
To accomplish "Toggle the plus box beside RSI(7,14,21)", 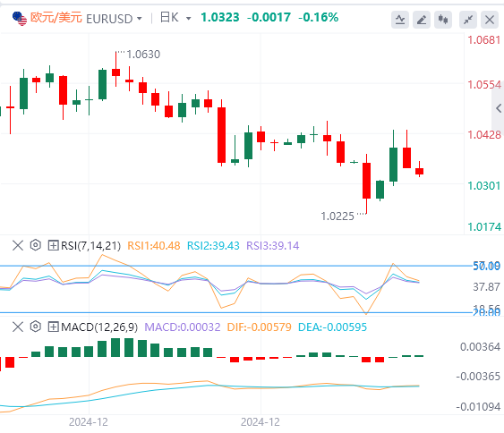I will pos(53,246).
